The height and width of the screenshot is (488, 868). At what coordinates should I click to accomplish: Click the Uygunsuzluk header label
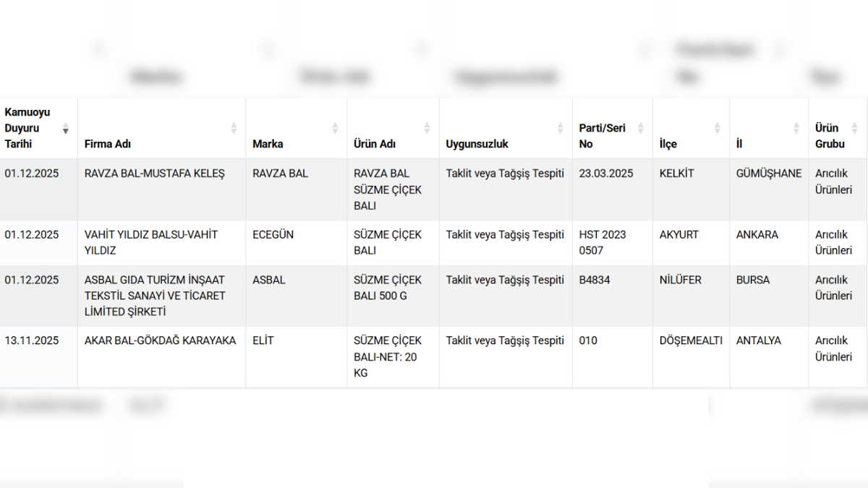tap(477, 144)
